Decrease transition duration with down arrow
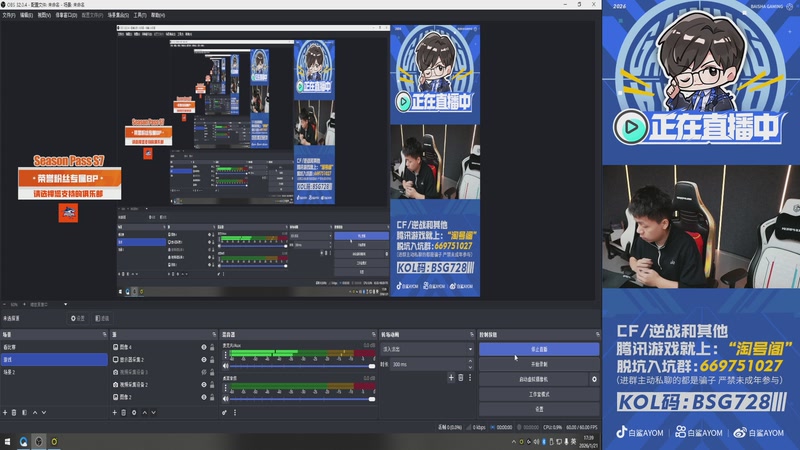This screenshot has height=450, width=800. point(470,367)
